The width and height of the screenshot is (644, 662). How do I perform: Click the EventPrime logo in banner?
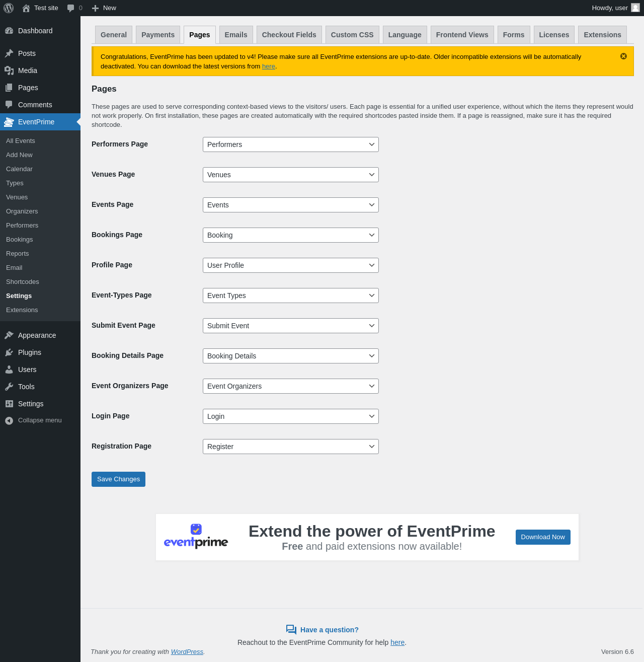click(x=196, y=537)
